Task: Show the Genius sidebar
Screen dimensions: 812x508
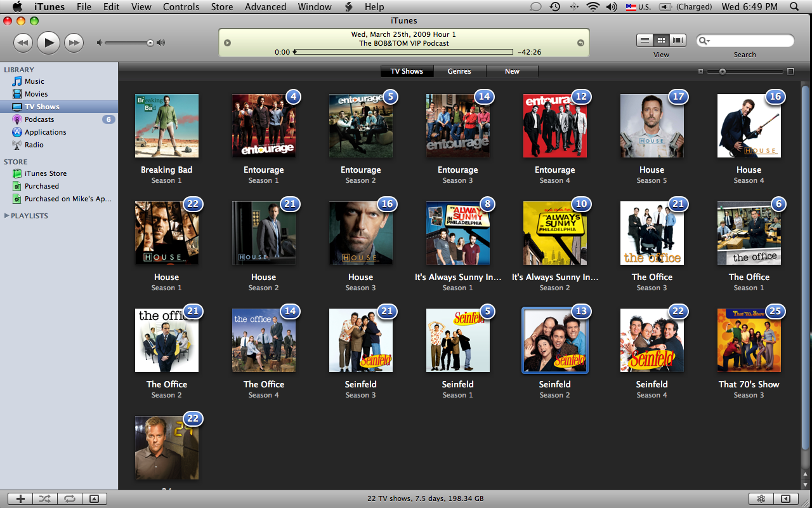Action: [x=785, y=499]
